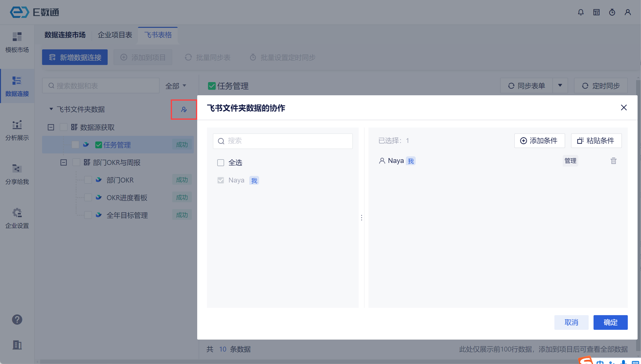Confirm with the 确定 button
Viewport: 641px width, 364px height.
pyautogui.click(x=610, y=322)
